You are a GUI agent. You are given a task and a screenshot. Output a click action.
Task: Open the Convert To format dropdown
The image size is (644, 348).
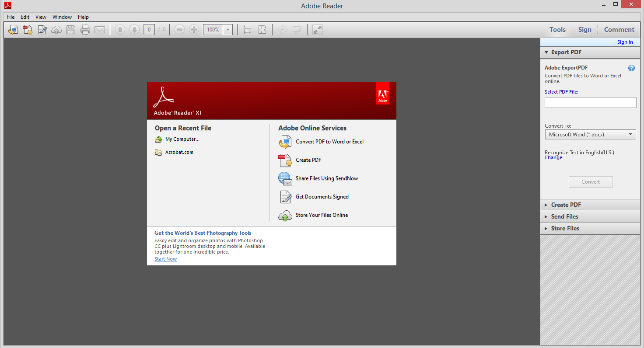(x=630, y=134)
